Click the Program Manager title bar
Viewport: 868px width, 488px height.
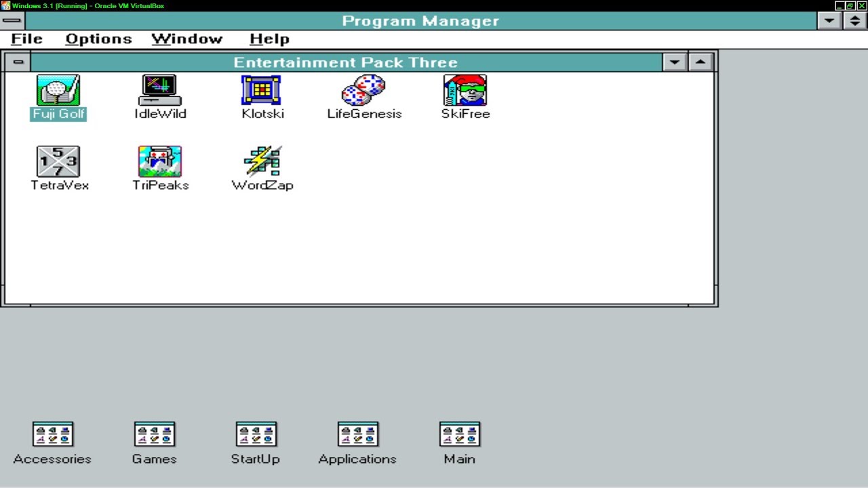[420, 20]
